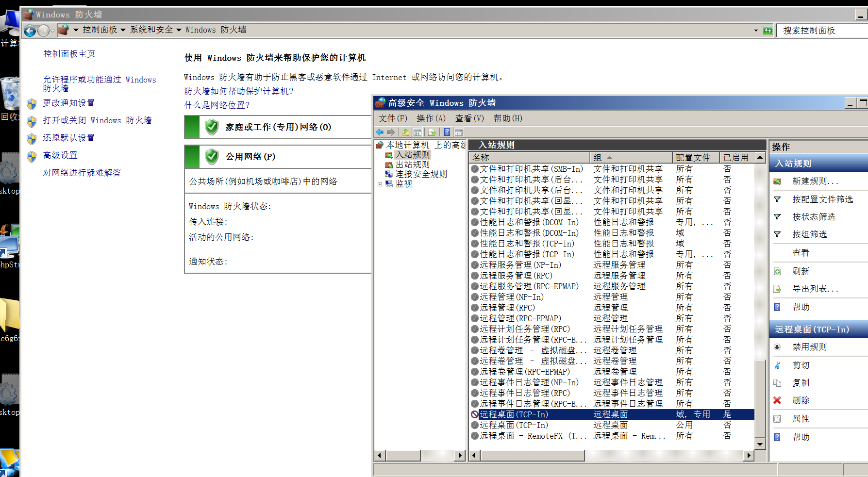Screen dimensions: 868x477
Task: Click the 剪切 scissors icon in actions pane
Action: (777, 365)
